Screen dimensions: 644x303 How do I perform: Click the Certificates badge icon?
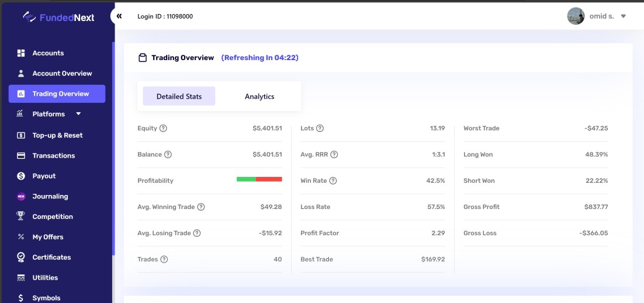21,257
